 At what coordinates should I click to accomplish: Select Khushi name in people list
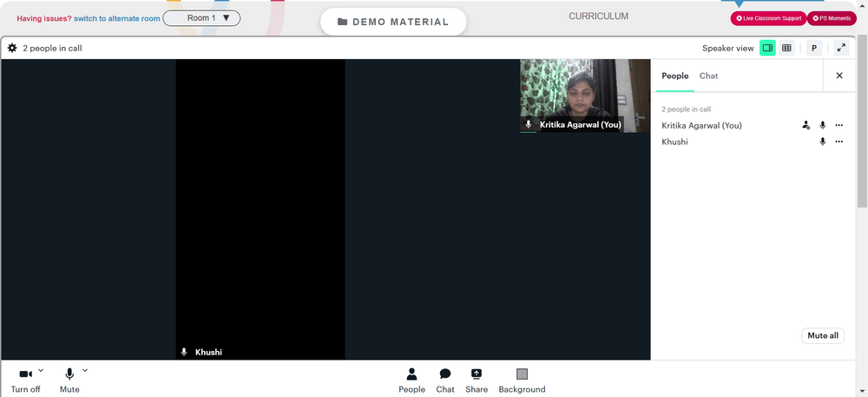point(674,142)
